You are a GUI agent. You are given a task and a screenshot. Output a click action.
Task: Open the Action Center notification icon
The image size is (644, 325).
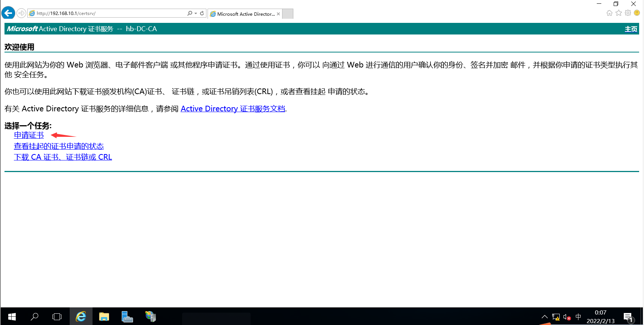point(628,317)
